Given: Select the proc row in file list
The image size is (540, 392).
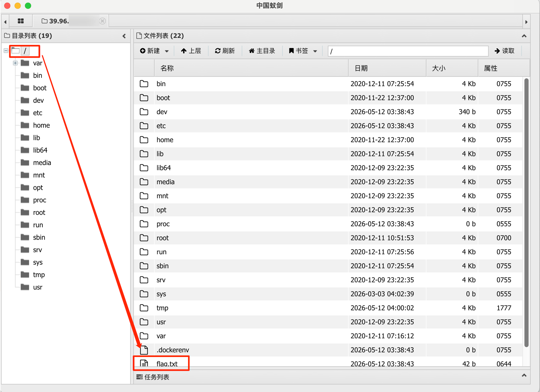Looking at the screenshot, I should (328, 224).
